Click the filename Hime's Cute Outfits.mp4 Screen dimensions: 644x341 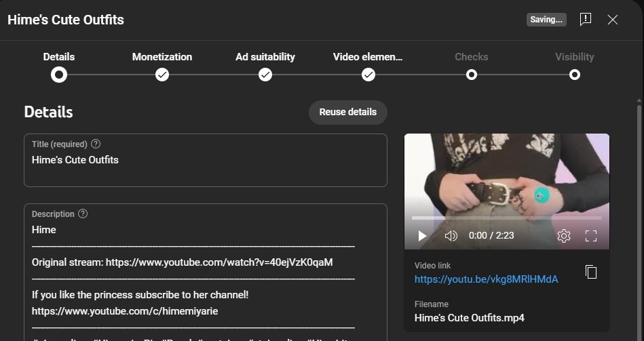click(469, 318)
